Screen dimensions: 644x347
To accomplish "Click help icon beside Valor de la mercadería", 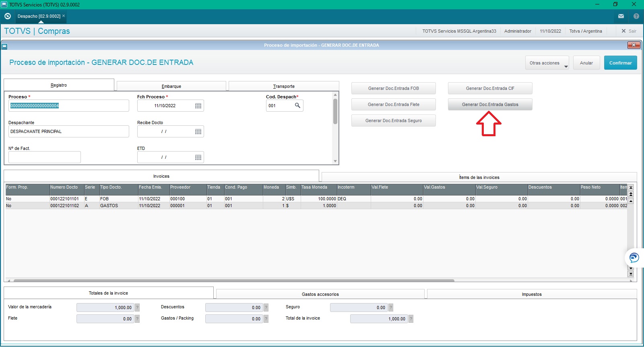I will point(137,308).
